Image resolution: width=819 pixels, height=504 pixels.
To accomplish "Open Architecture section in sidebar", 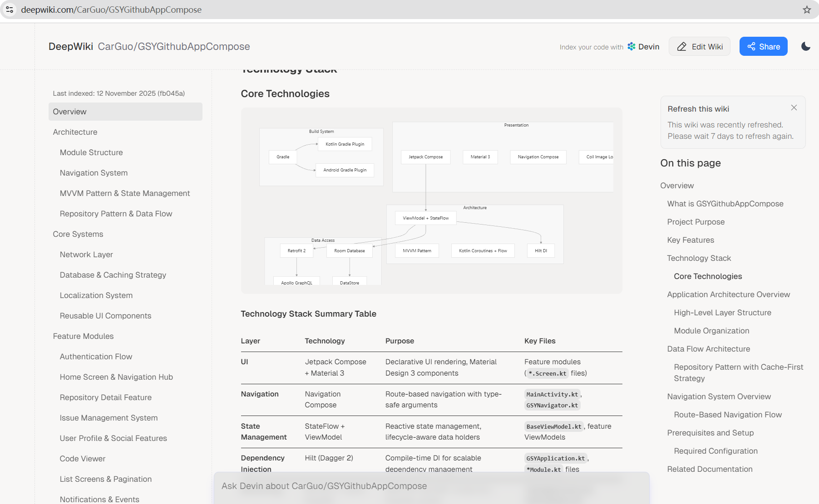I will point(75,132).
